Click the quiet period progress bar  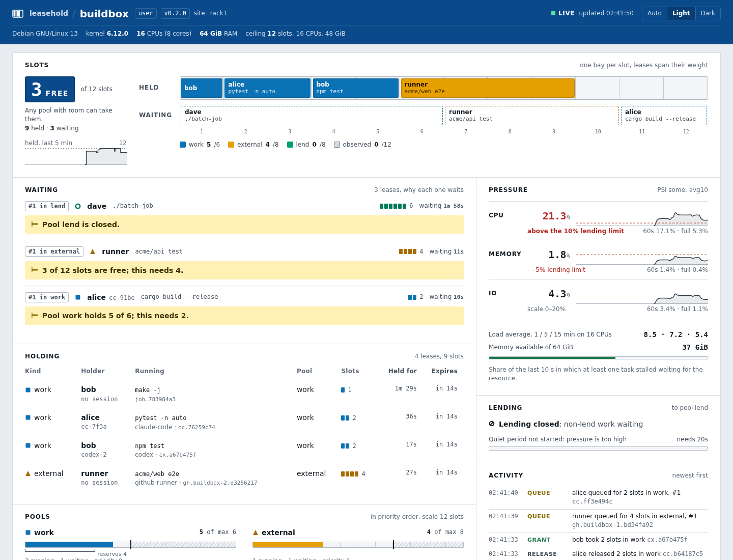[598, 449]
